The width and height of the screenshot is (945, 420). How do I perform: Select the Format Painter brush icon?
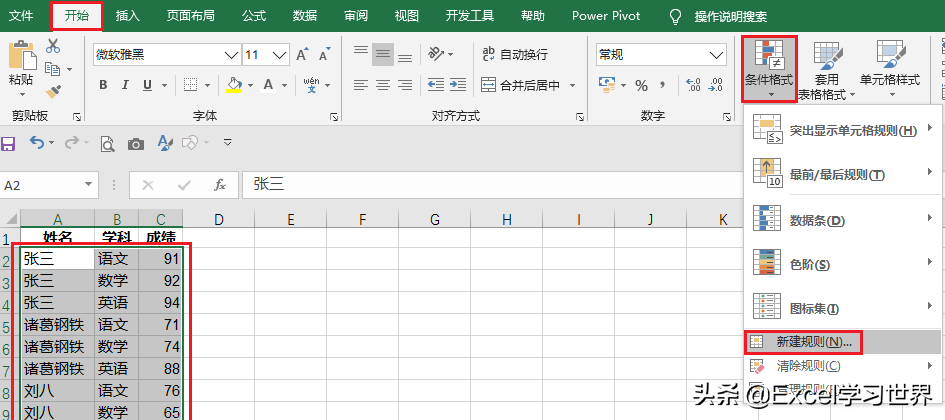coord(53,92)
